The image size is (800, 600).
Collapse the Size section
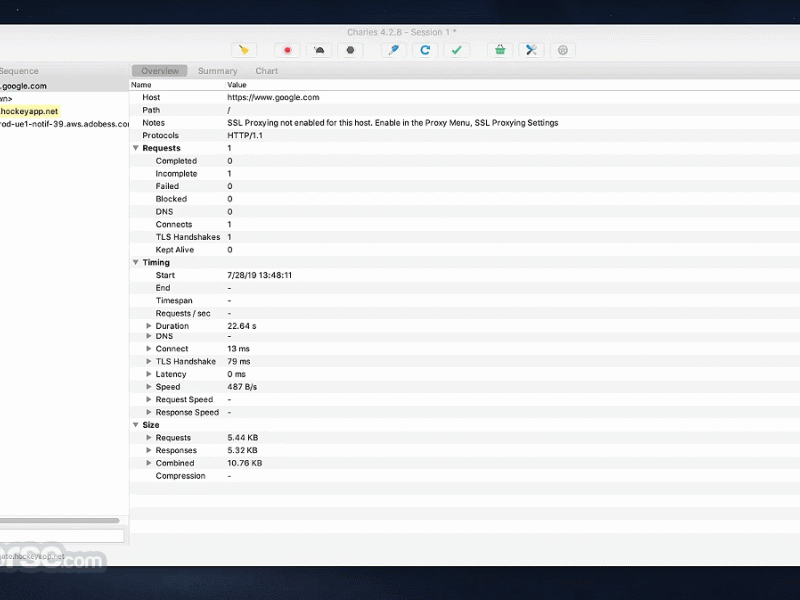136,425
